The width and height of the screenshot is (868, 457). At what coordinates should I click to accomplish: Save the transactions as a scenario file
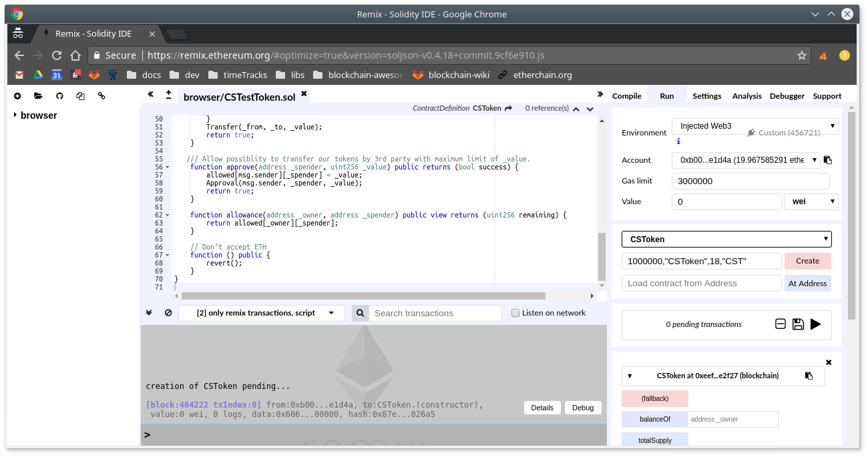(798, 324)
